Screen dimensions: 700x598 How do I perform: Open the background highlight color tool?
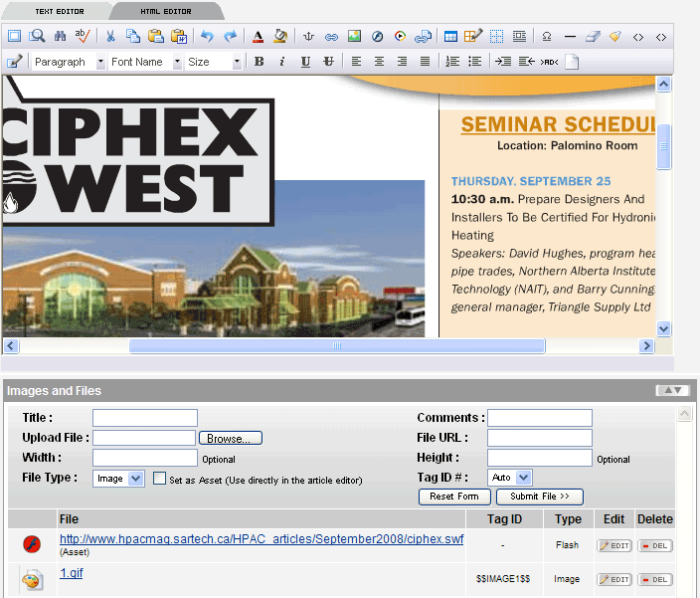[280, 36]
